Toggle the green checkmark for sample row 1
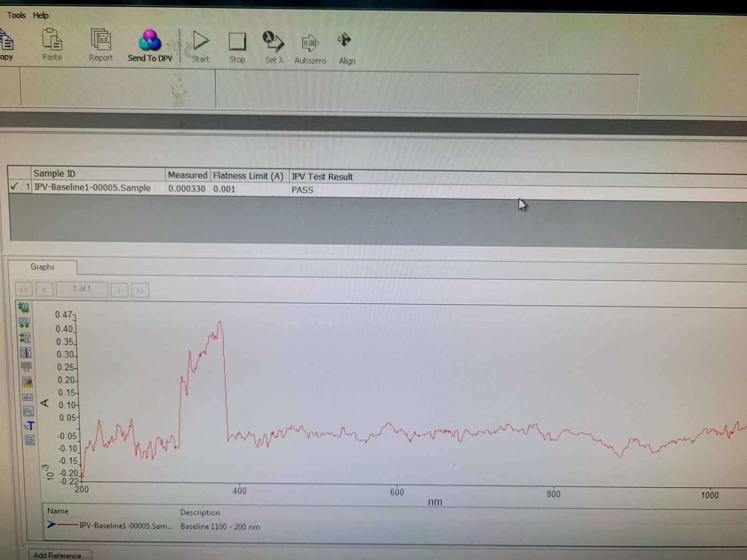Screen dimensions: 747x560 14,186
